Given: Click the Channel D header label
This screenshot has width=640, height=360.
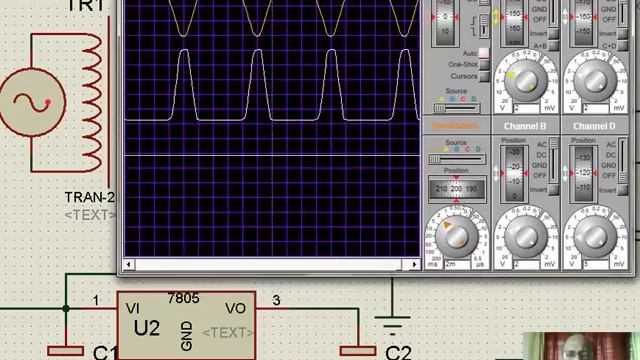Looking at the screenshot, I should [594, 126].
